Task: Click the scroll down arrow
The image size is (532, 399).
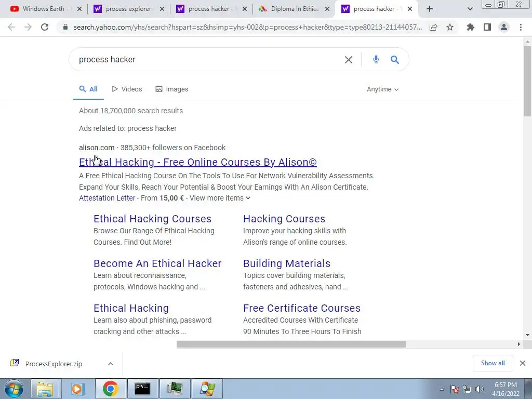Action: pyautogui.click(x=527, y=335)
